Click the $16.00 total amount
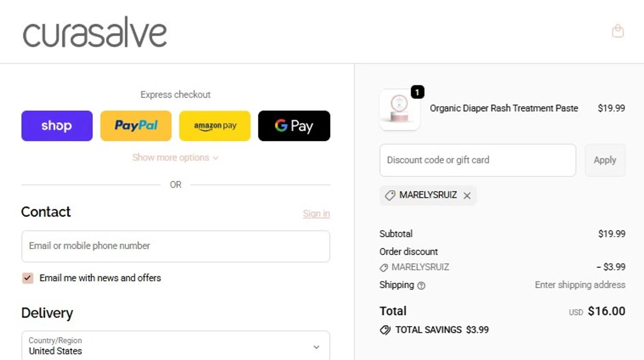The image size is (644, 360). pyautogui.click(x=606, y=311)
